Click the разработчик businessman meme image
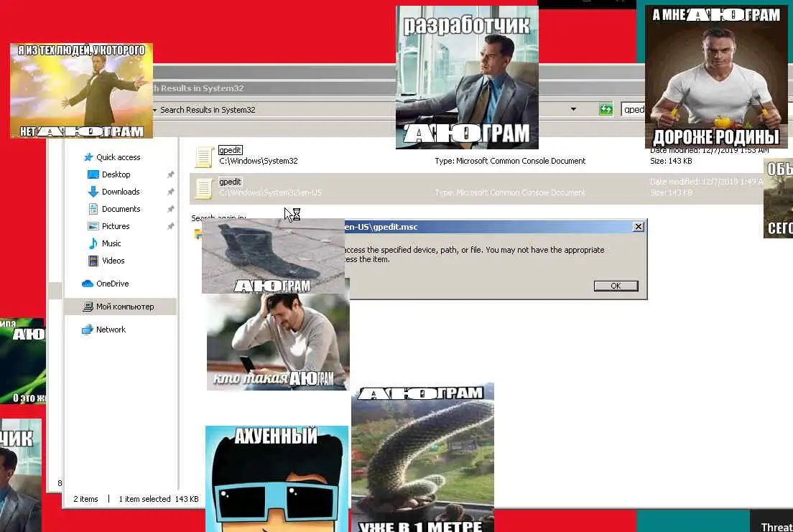Viewport: 793px width, 532px height. (467, 78)
